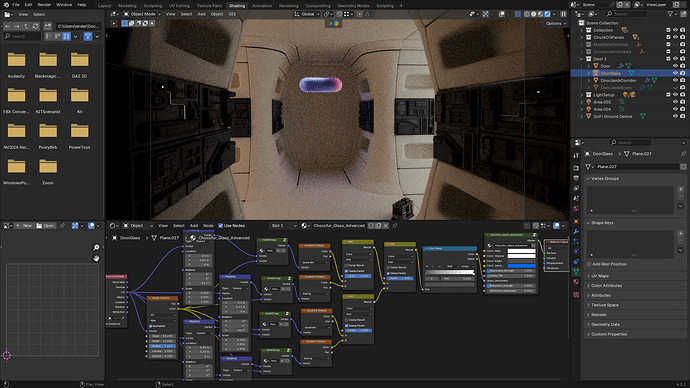Image resolution: width=690 pixels, height=388 pixels.
Task: Add a shape key with plus button
Action: (681, 233)
